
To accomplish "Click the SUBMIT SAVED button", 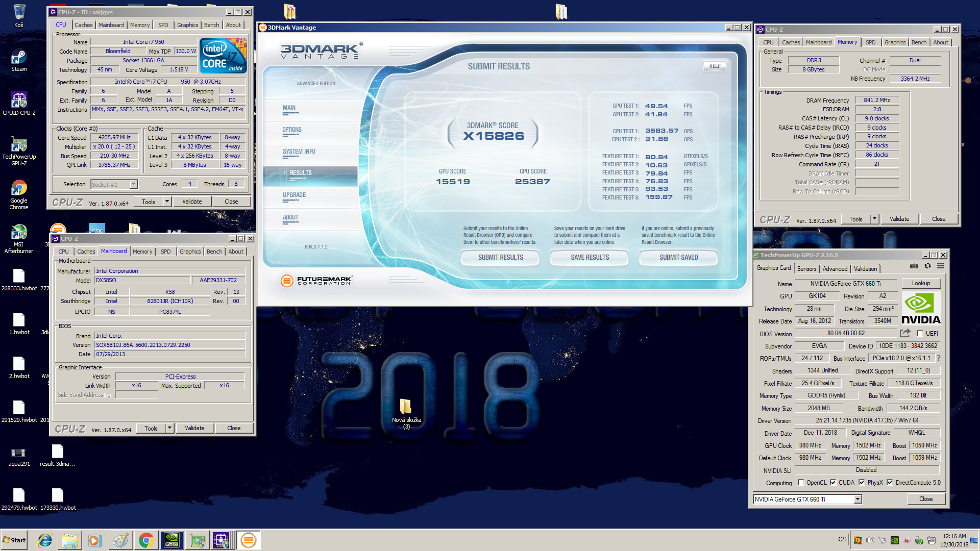I will [678, 257].
